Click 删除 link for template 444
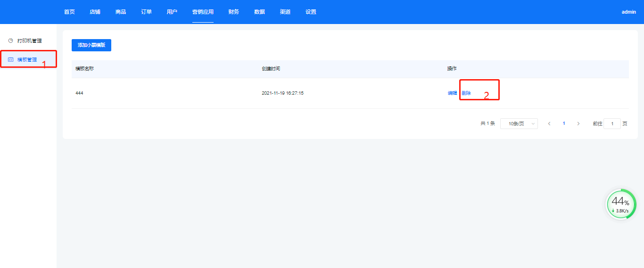The image size is (644, 268). (466, 93)
